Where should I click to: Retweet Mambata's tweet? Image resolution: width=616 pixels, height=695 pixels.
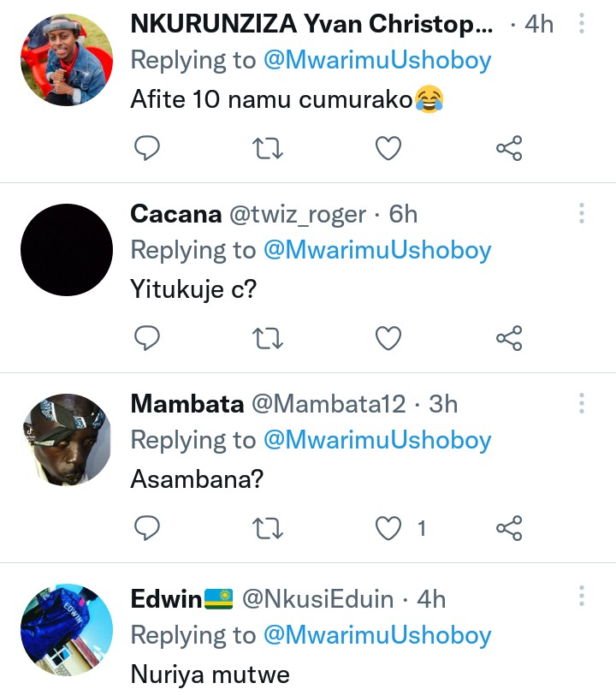click(269, 529)
